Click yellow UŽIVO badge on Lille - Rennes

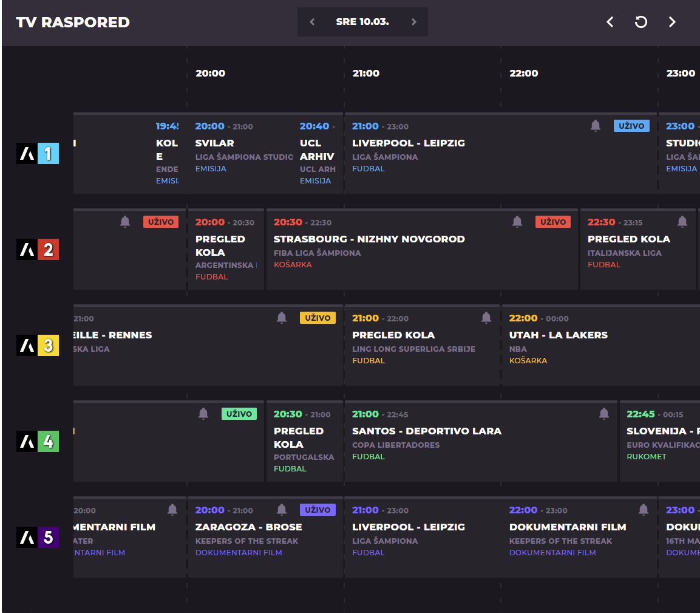click(x=318, y=318)
